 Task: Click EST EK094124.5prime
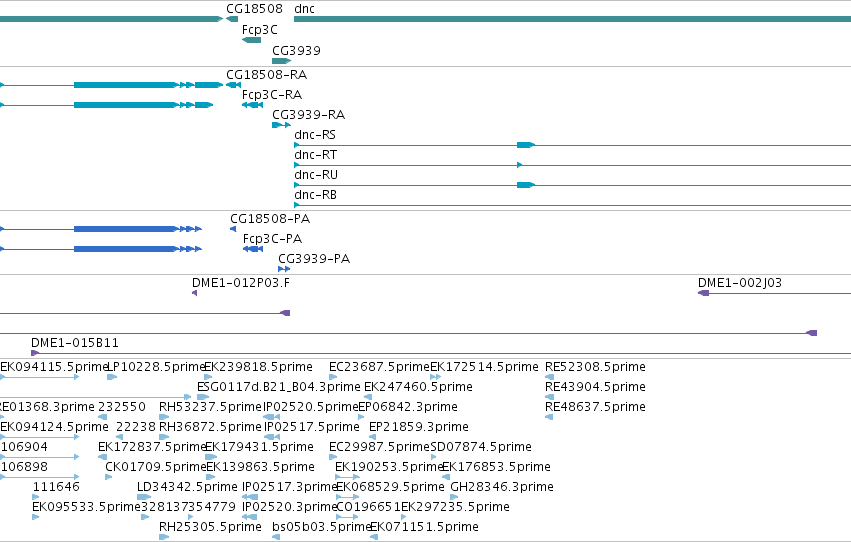pyautogui.click(x=54, y=427)
